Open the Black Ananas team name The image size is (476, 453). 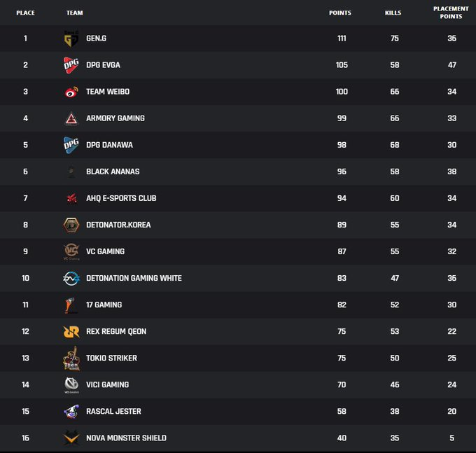[x=113, y=172]
